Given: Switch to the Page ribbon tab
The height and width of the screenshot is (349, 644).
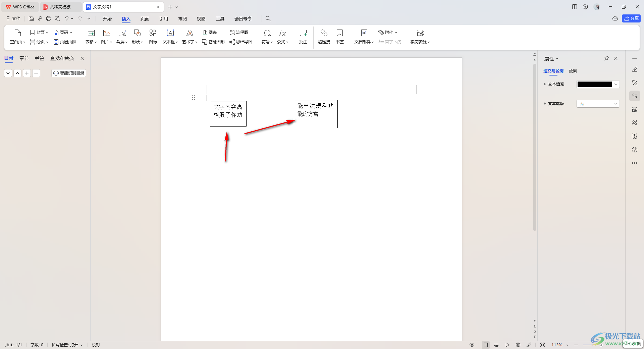Looking at the screenshot, I should click(145, 19).
